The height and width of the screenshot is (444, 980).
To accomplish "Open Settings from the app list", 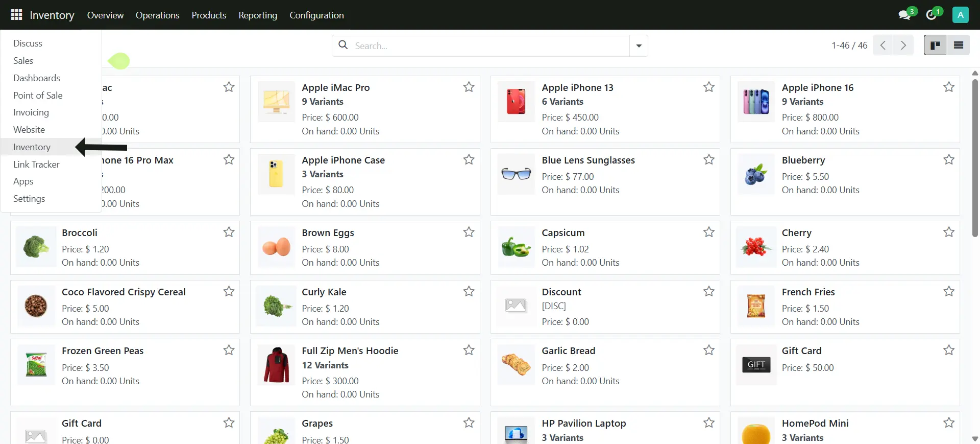I will pyautogui.click(x=29, y=199).
